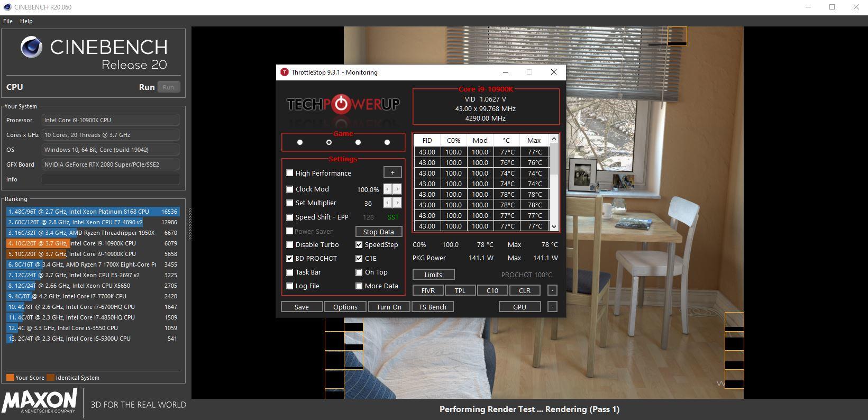Click the plus button beside High Performance
868x420 pixels.
point(392,173)
